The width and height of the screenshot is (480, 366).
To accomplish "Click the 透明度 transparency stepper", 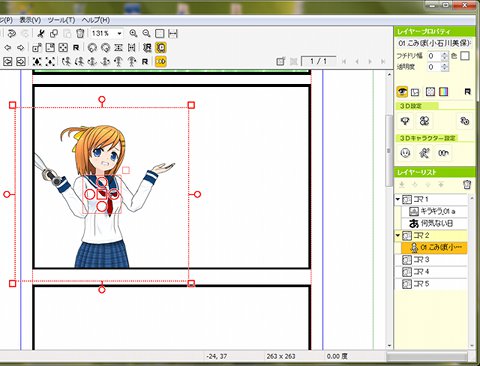I will click(444, 67).
